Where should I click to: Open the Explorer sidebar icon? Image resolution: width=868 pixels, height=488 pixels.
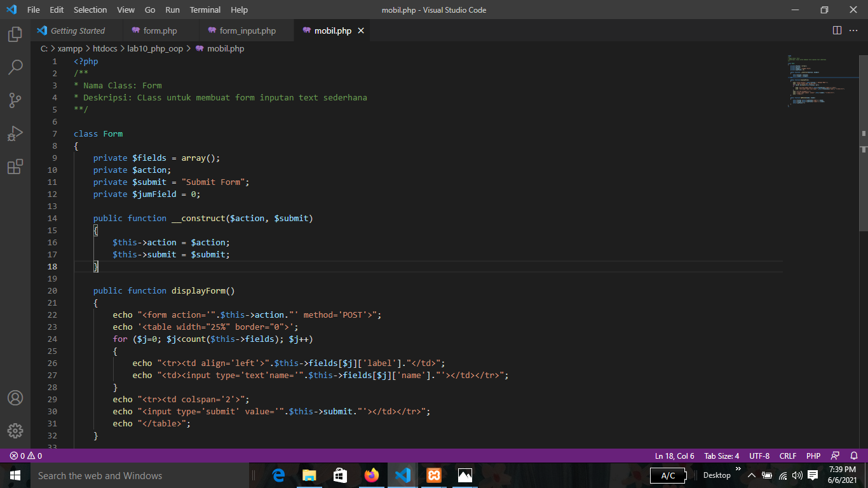point(15,36)
